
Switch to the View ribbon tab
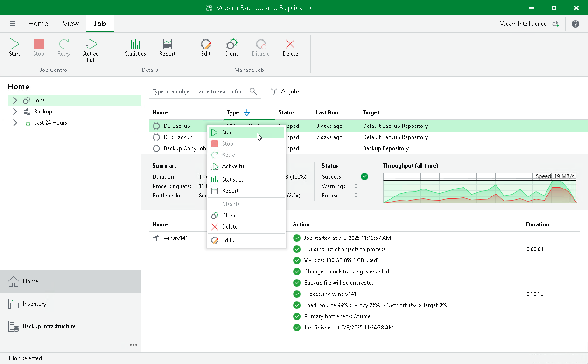(x=70, y=23)
